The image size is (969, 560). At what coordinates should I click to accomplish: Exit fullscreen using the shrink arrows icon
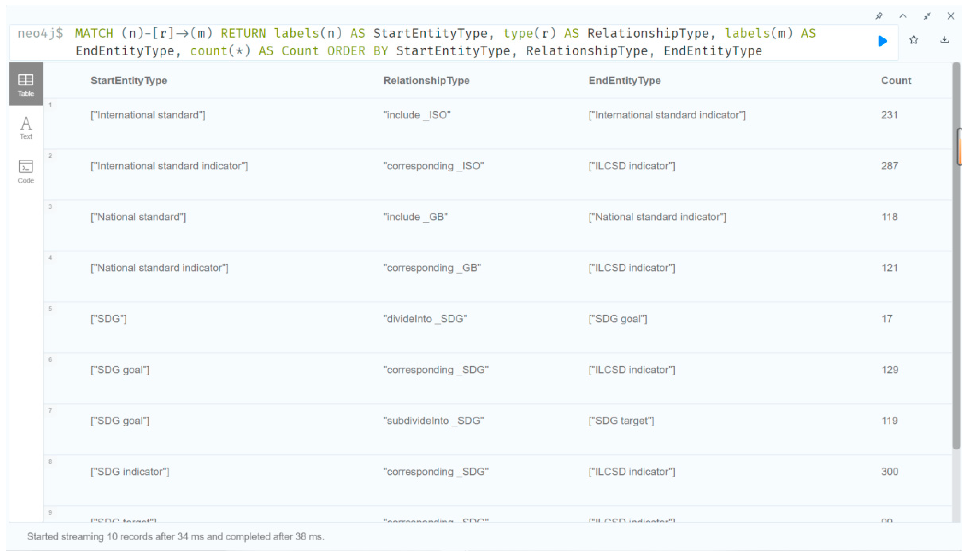927,16
